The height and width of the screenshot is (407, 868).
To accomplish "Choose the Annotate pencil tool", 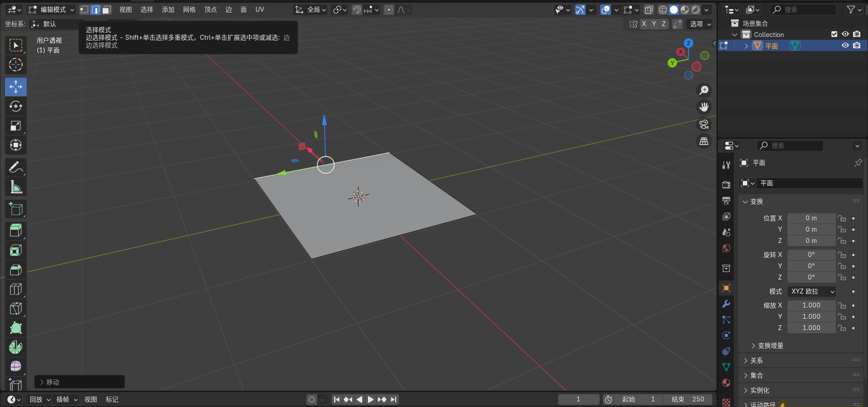I will 16,168.
